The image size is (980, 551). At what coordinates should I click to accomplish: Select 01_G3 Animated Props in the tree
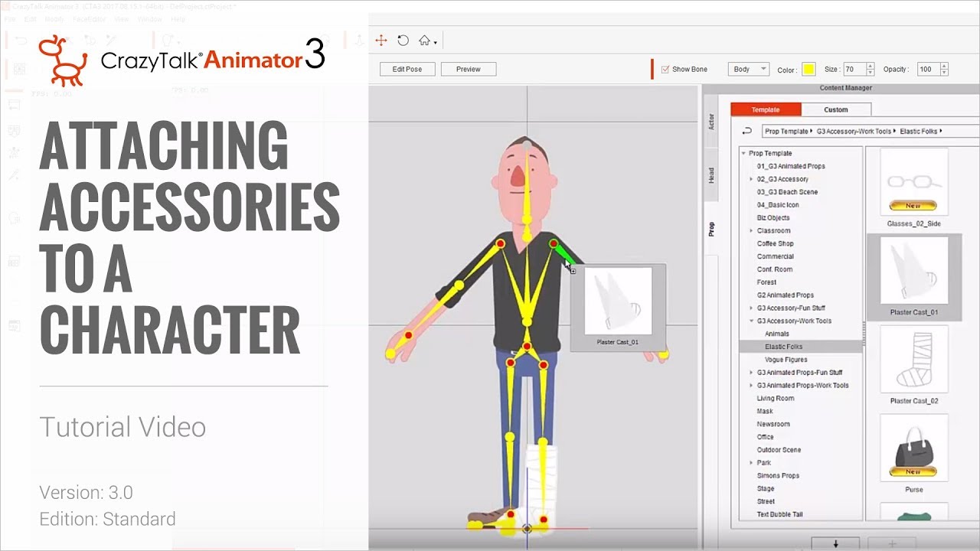point(791,166)
